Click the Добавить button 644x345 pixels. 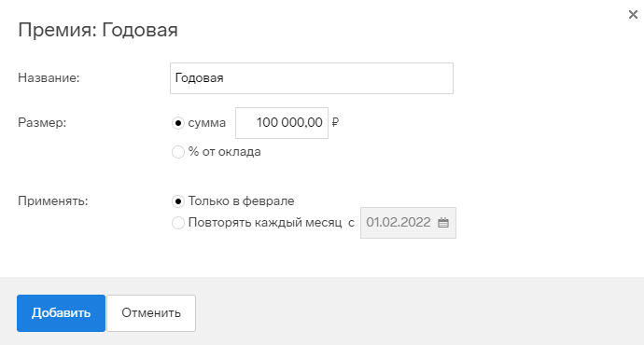pyautogui.click(x=62, y=313)
